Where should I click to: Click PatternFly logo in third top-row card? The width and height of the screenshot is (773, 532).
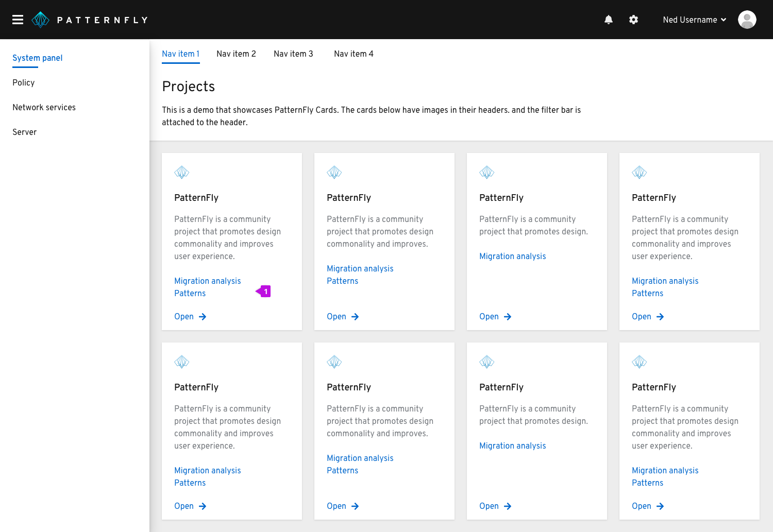(x=487, y=173)
